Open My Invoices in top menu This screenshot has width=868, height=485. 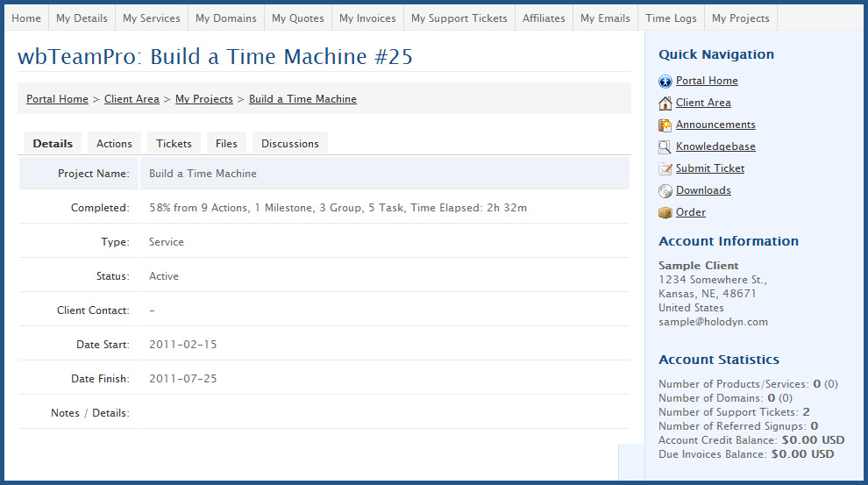point(367,18)
